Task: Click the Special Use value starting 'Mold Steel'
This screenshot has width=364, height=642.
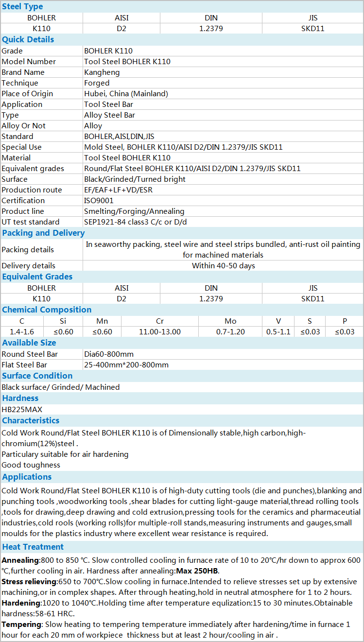Action: pyautogui.click(x=184, y=147)
